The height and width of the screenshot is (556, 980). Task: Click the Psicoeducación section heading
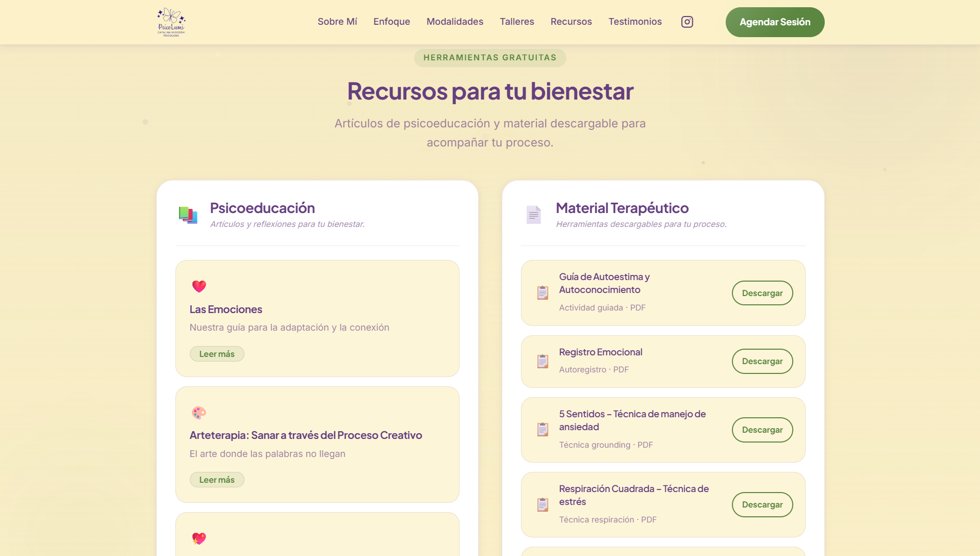[x=263, y=208]
